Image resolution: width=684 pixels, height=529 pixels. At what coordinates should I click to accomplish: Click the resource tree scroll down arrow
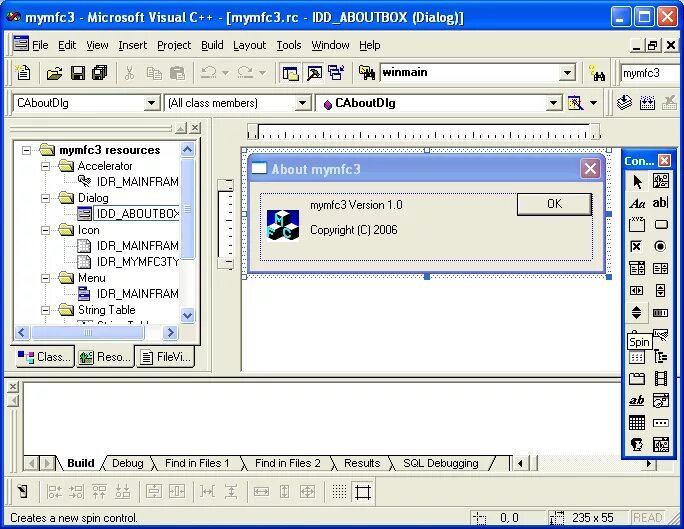(188, 315)
